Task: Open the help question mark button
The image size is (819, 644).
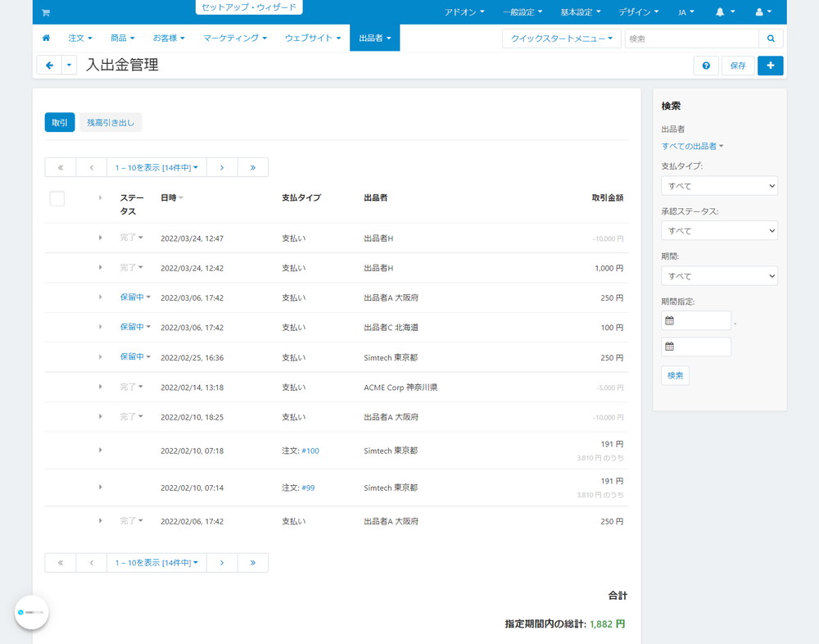Action: tap(706, 66)
